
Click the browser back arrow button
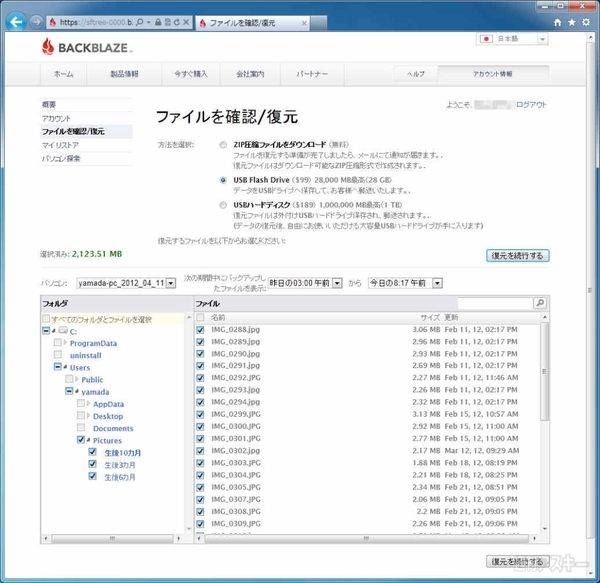tap(16, 22)
